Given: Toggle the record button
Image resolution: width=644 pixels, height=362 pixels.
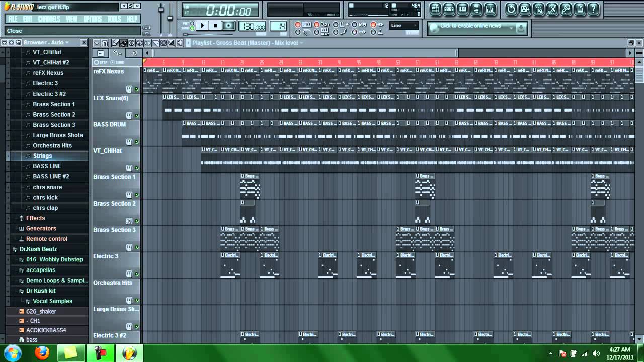Looking at the screenshot, I should click(229, 26).
